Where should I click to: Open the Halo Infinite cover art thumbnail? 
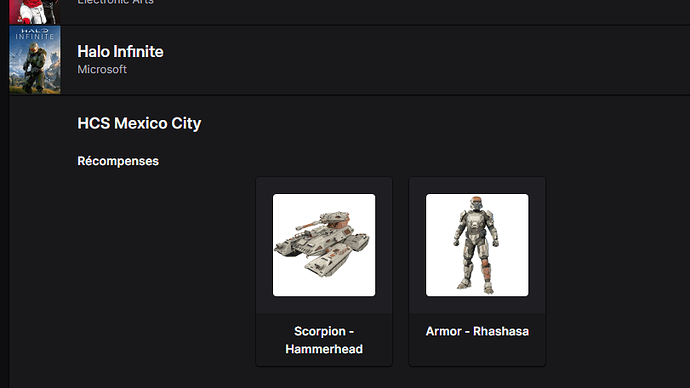35,59
